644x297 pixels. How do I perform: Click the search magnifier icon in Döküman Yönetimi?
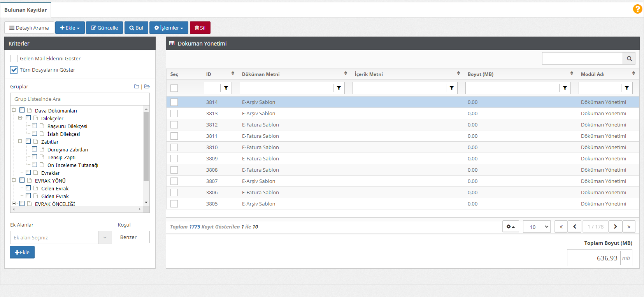629,59
